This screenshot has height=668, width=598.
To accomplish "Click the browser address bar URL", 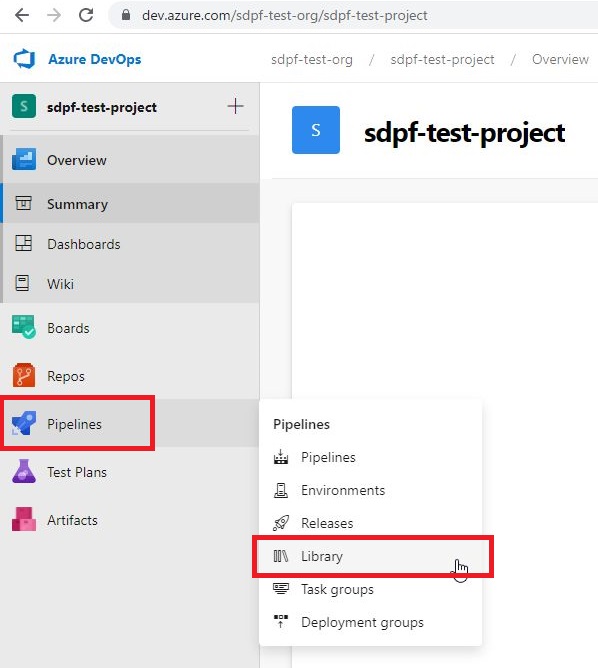I will [x=285, y=15].
